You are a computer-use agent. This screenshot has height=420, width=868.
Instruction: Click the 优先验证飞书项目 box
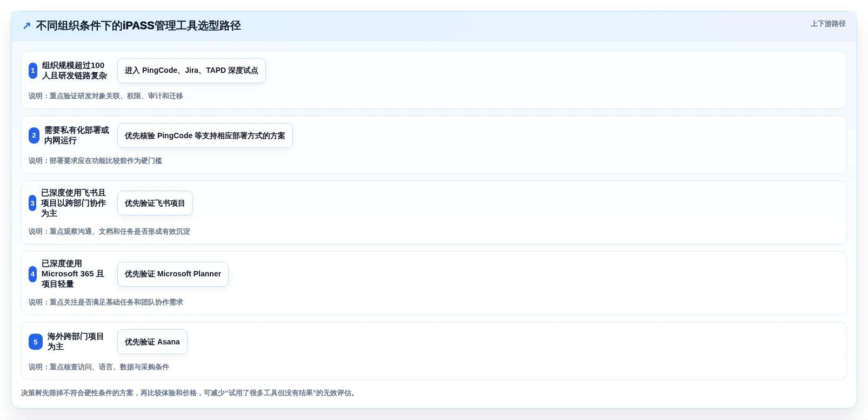[155, 203]
